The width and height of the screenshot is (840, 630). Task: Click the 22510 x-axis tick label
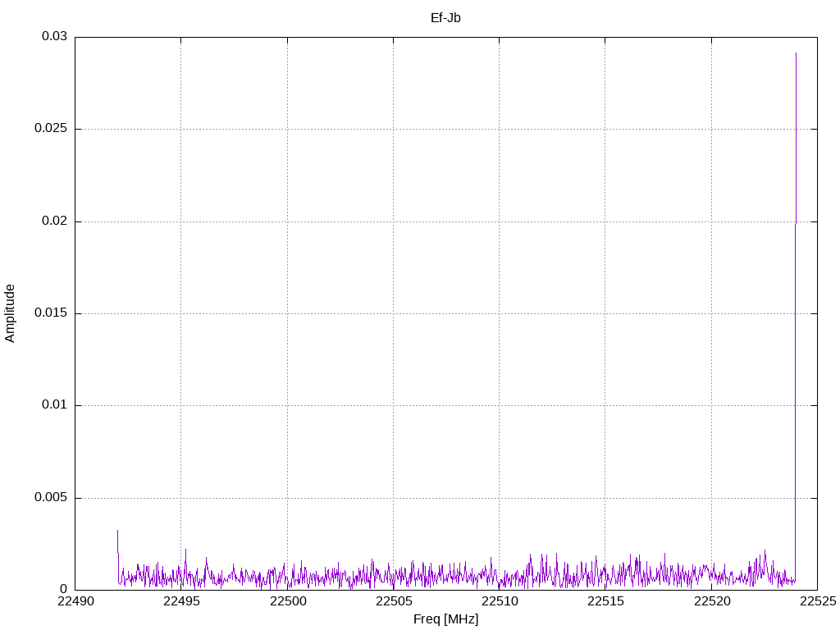[500, 601]
